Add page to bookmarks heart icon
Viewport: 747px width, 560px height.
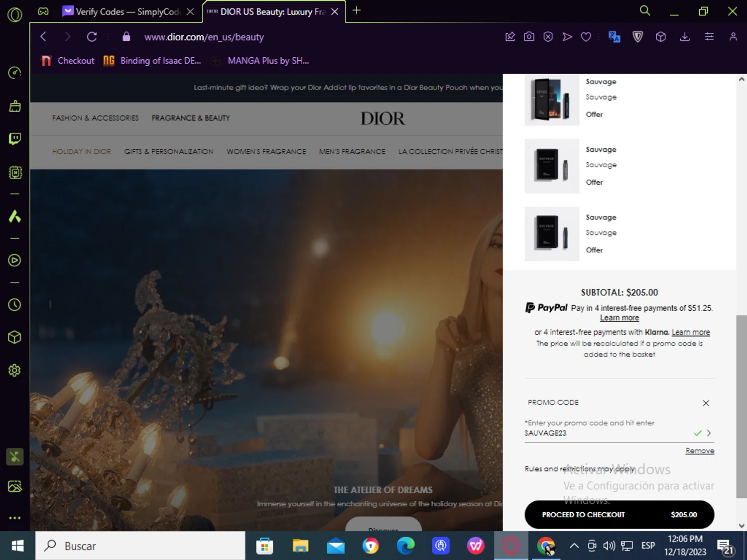click(586, 37)
